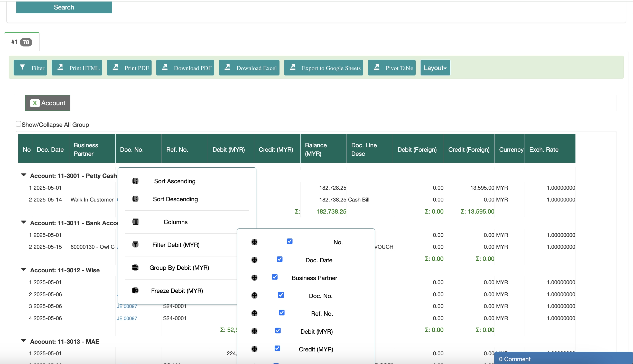
Task: Click the Group By Debit (MYR) icon
Action: pyautogui.click(x=135, y=267)
